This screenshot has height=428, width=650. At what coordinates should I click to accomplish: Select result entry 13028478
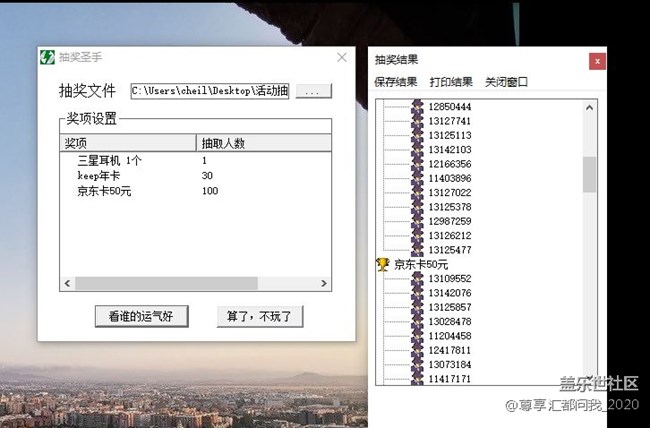[x=450, y=321]
